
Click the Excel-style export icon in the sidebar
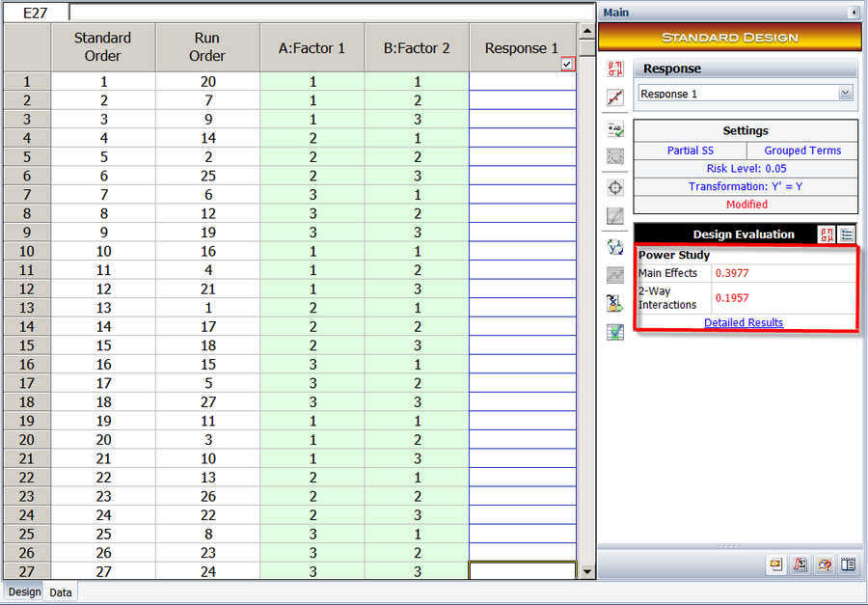click(x=614, y=303)
